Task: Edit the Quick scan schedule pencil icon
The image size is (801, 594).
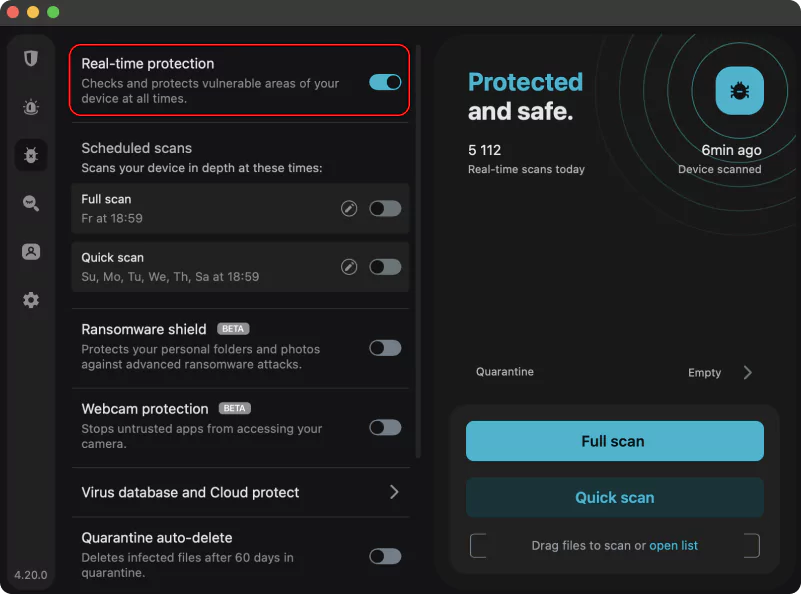Action: 349,267
